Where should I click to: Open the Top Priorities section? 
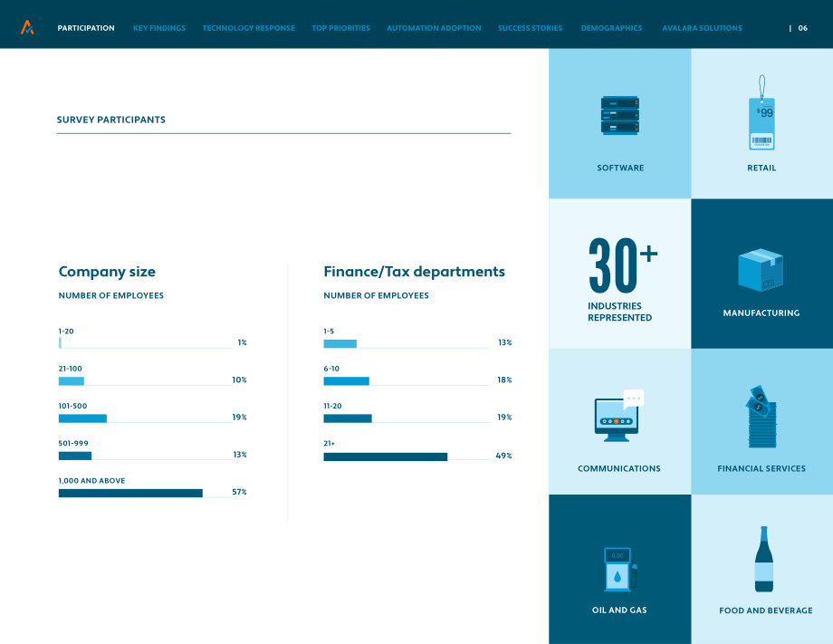340,28
